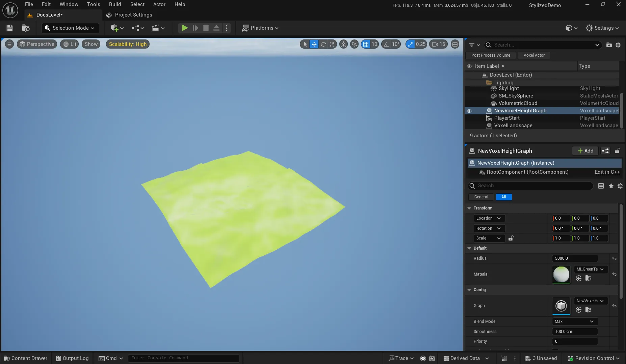Open the Blend Mode Max dropdown
The image size is (626, 364).
tap(574, 321)
